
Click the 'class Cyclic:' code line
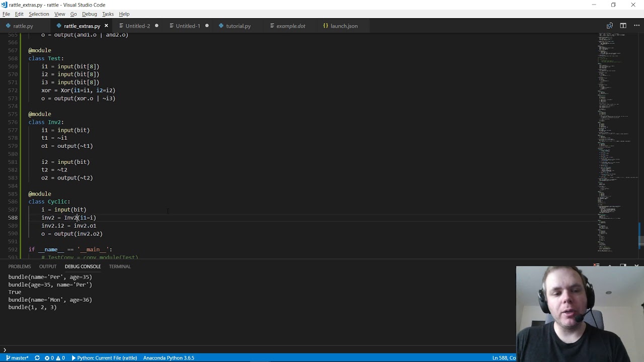(49, 202)
